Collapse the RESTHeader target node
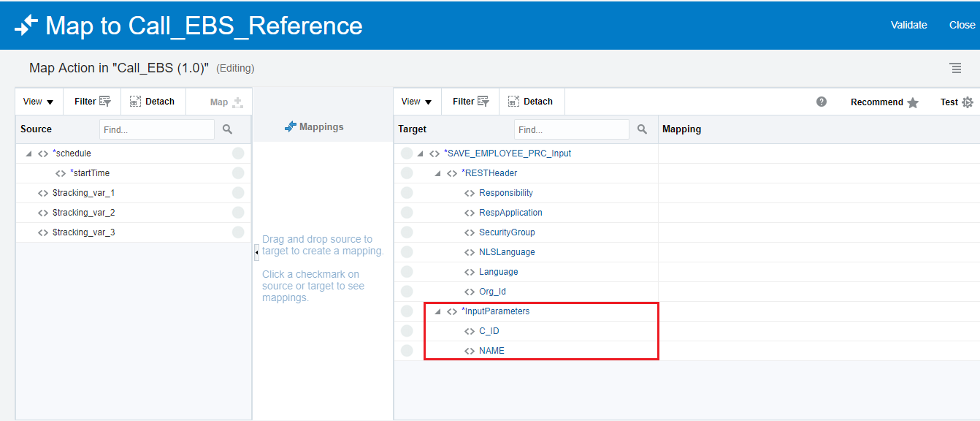 coord(437,173)
